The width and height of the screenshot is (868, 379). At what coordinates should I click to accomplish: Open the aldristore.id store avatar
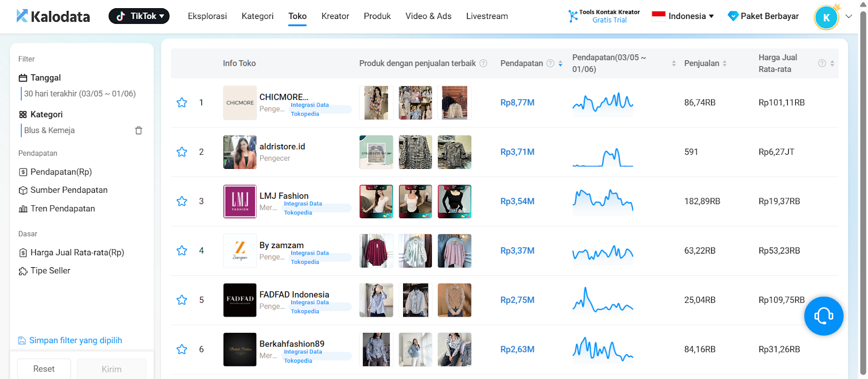[x=240, y=152]
